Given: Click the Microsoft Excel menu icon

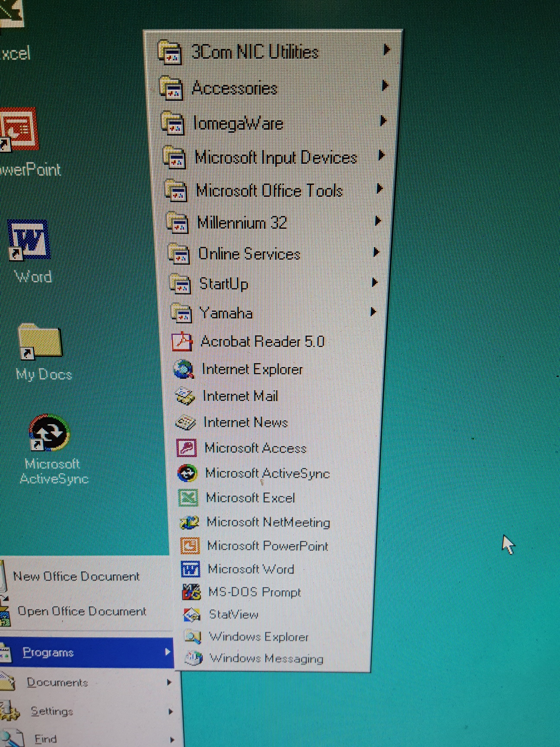Looking at the screenshot, I should [x=188, y=498].
